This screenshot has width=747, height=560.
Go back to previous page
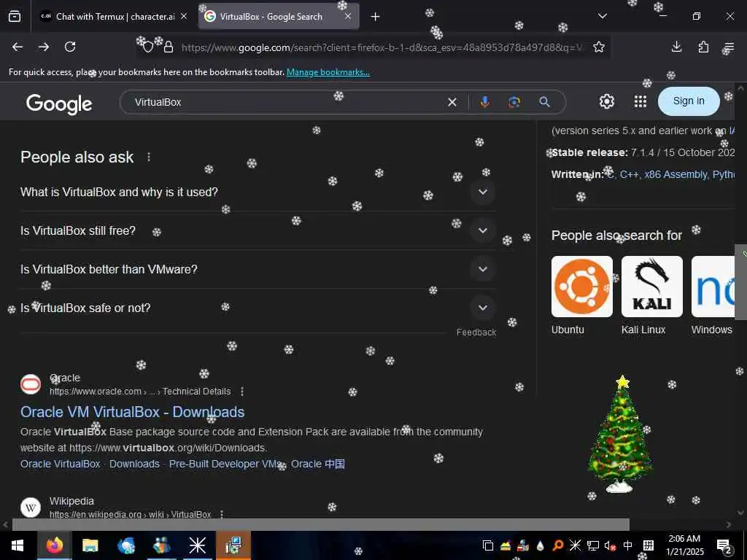[x=18, y=47]
